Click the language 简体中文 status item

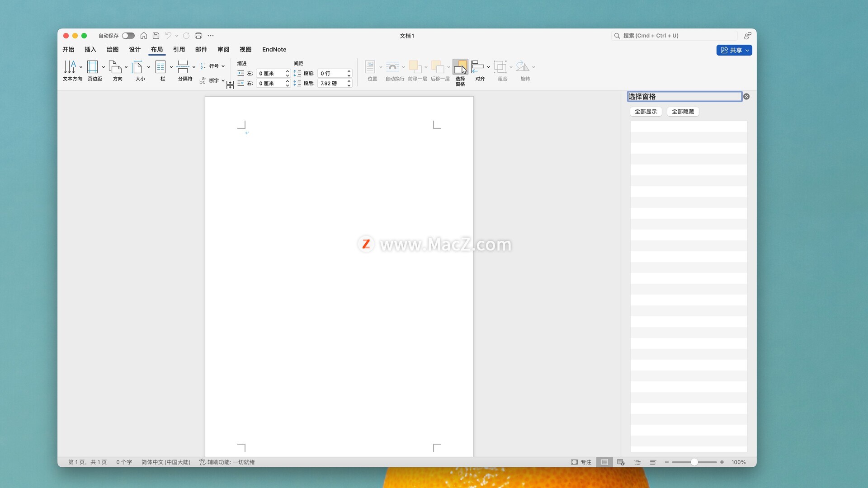pyautogui.click(x=165, y=462)
